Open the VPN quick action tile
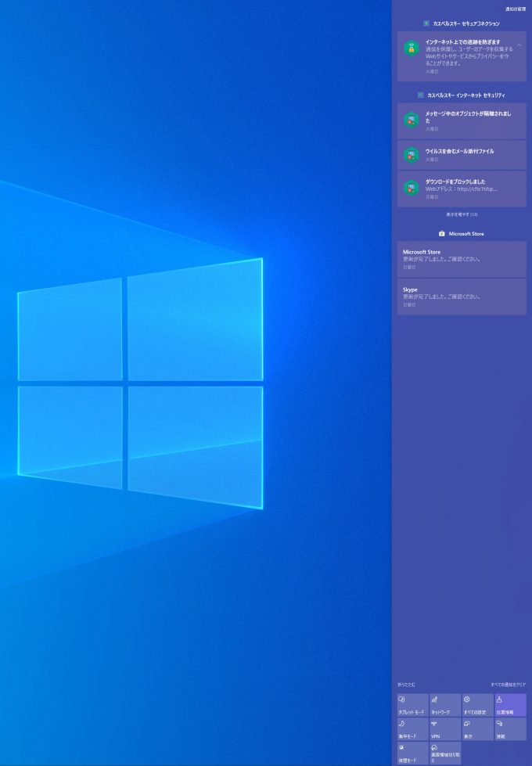This screenshot has height=766, width=532. tap(445, 729)
